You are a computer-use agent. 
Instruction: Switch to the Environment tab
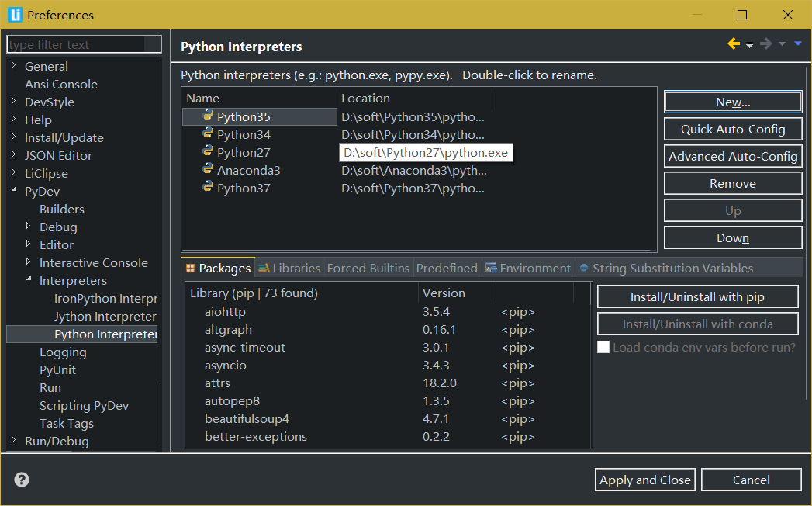tap(528, 268)
